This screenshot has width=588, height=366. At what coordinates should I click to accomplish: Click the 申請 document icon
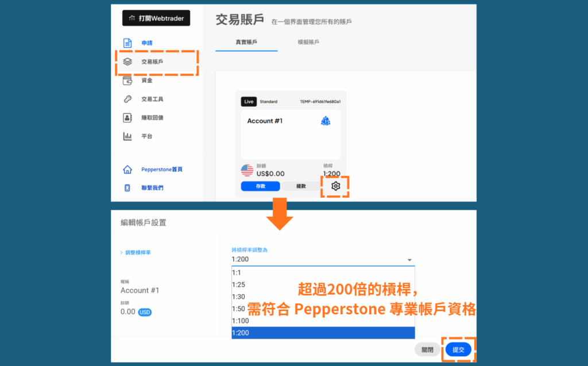127,43
